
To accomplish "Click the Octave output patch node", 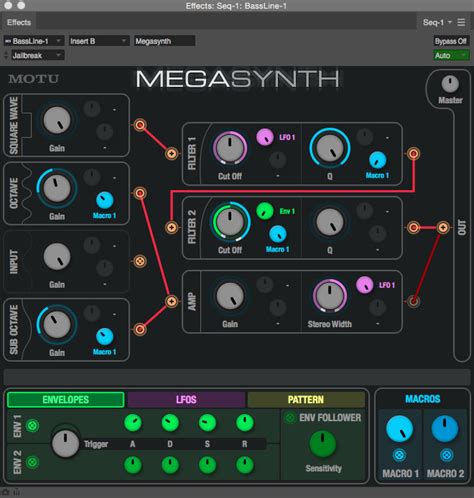I will (140, 193).
